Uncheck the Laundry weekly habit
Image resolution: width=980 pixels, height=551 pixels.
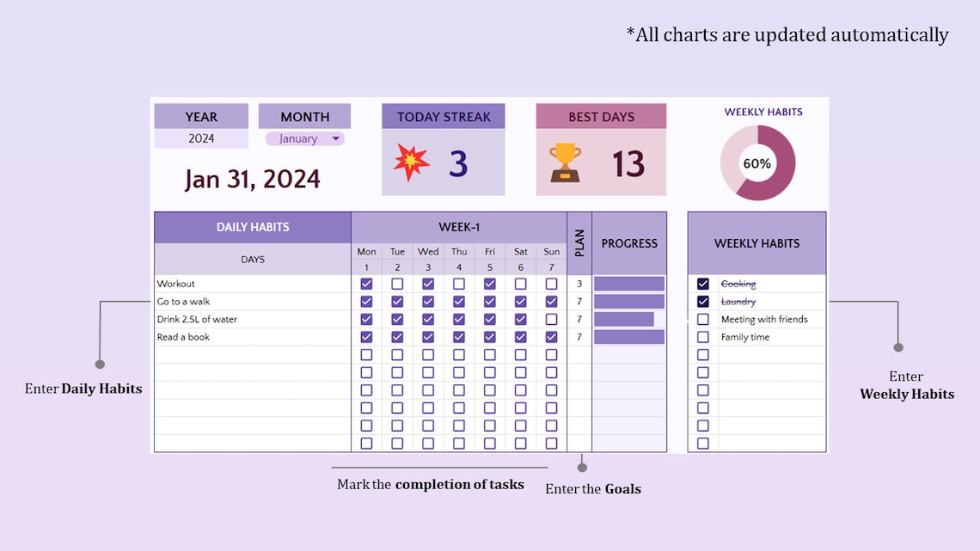coord(702,301)
